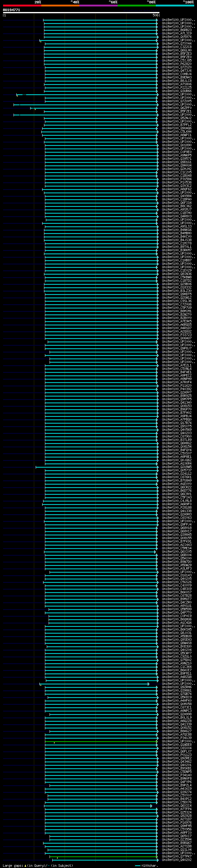Viewport: 197px width, 868px height.
Task: Open hit UniRef100_Q05974
Action: pyautogui.click(x=177, y=37)
